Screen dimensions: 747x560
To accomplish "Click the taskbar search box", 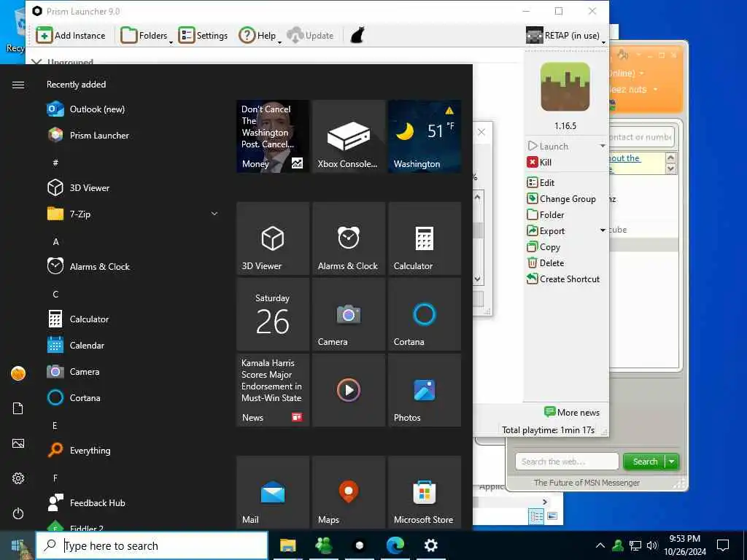I will pos(152,545).
